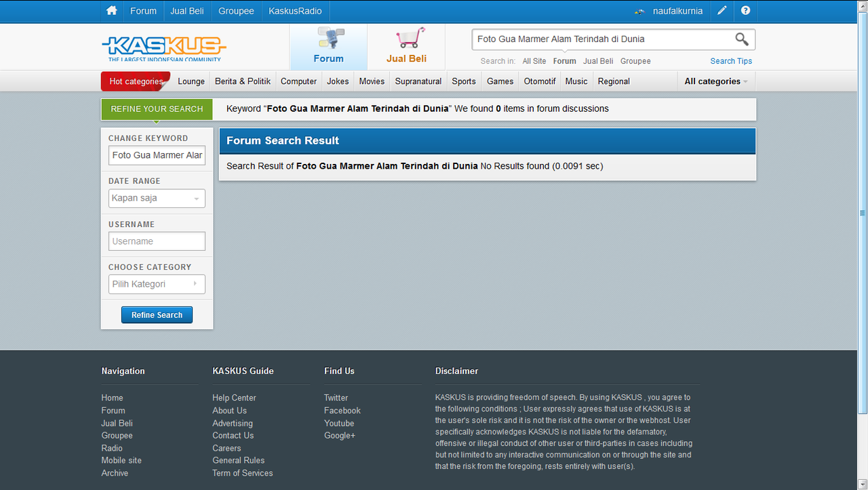This screenshot has width=868, height=490.
Task: Open the Careers link
Action: pyautogui.click(x=227, y=449)
